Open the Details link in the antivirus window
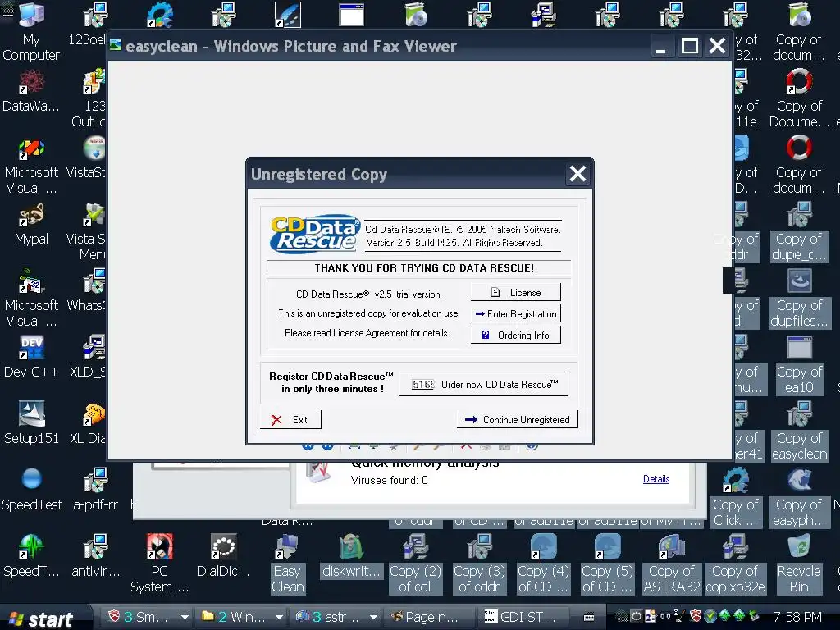840x630 pixels. (655, 479)
